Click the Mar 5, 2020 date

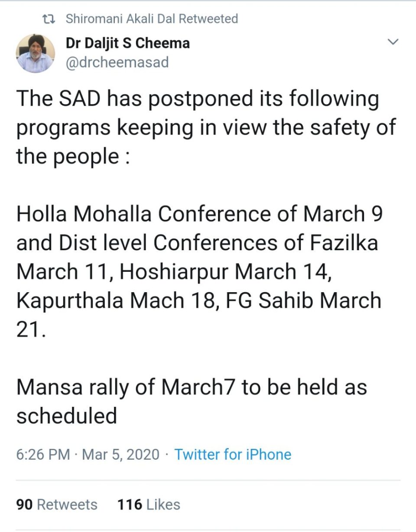(120, 455)
